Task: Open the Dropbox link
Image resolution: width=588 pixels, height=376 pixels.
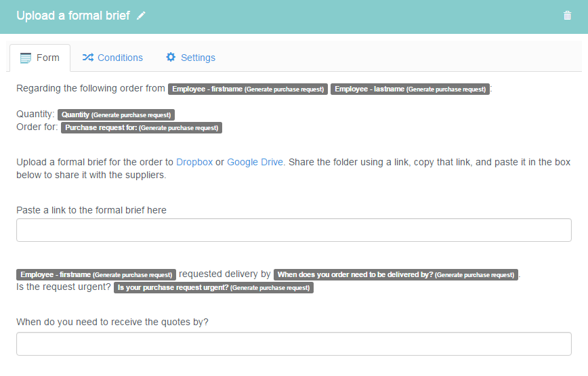Action: click(194, 163)
